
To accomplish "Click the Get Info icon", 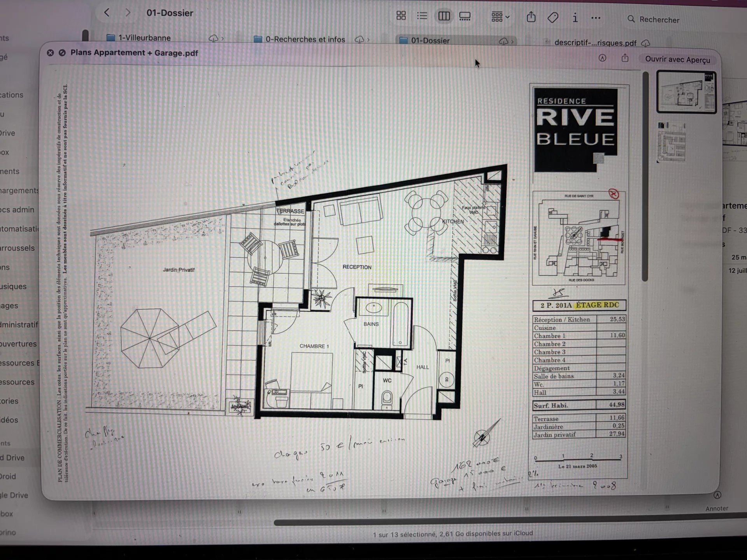I will click(575, 18).
